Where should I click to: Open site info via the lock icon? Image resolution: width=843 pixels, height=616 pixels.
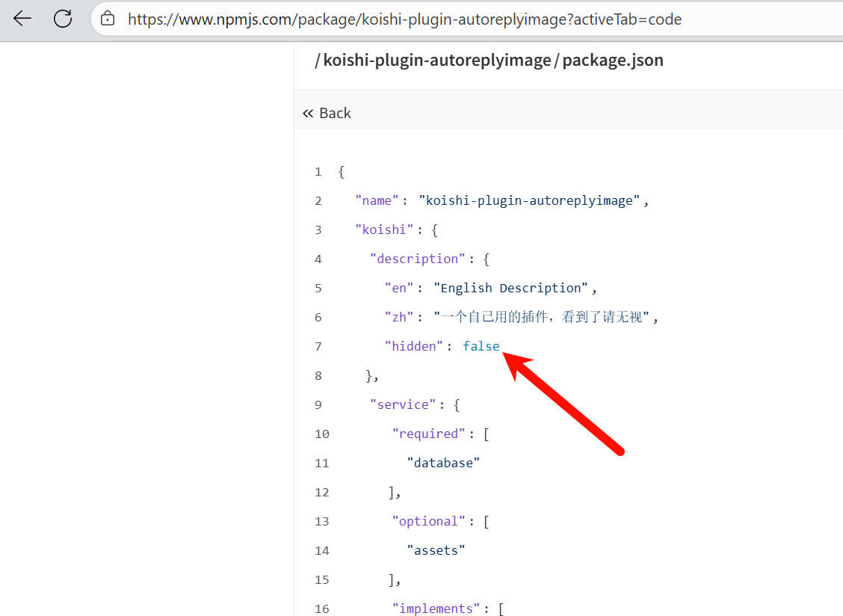[x=108, y=19]
